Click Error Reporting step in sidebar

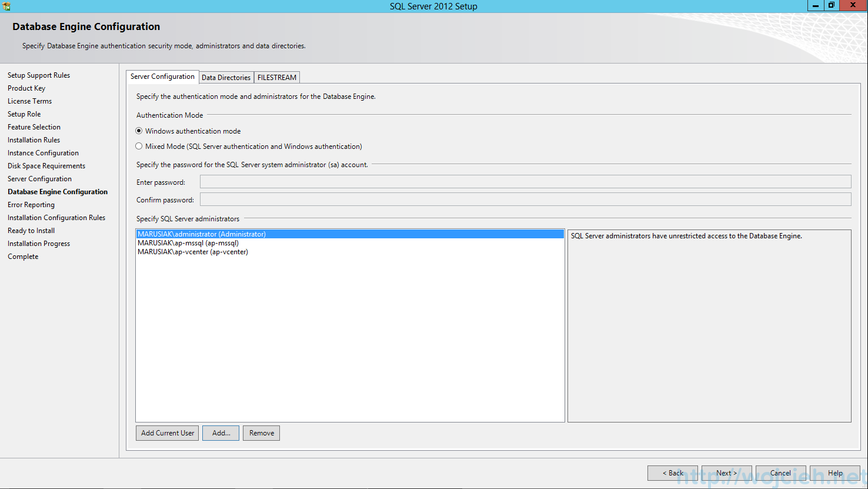tap(31, 205)
